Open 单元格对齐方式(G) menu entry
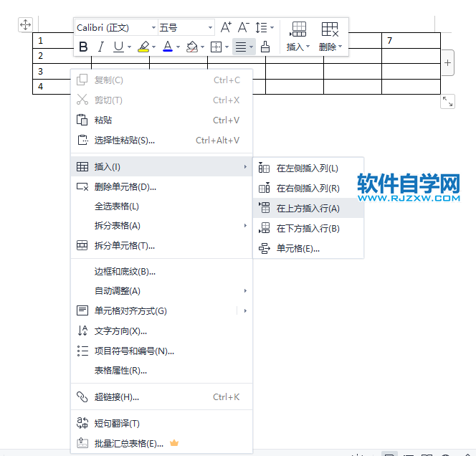Screen dimensions: 476x456 [x=161, y=310]
